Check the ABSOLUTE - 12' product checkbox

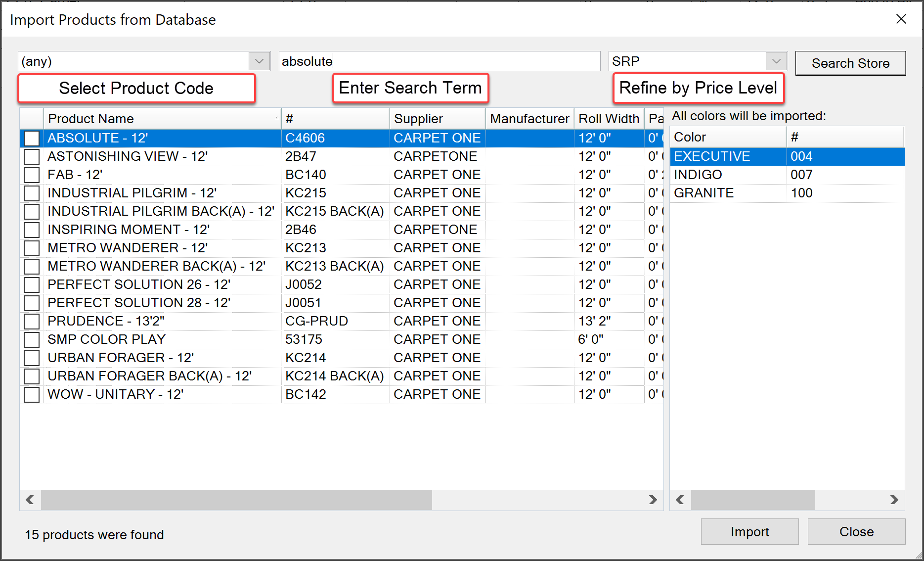point(32,138)
